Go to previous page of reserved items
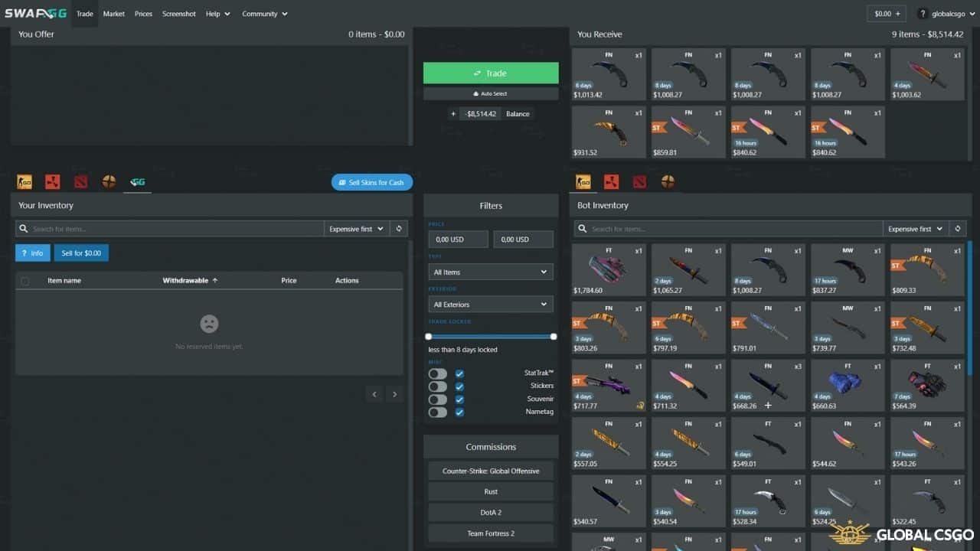 374,394
